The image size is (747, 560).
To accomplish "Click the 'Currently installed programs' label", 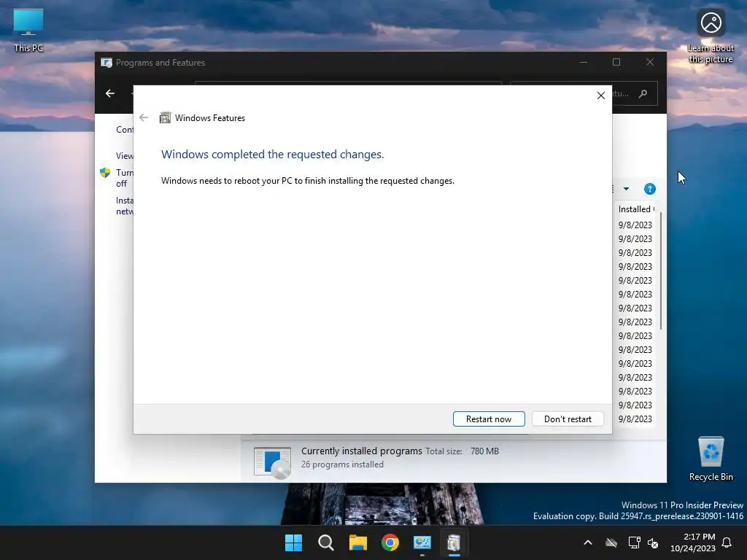I will 362,451.
